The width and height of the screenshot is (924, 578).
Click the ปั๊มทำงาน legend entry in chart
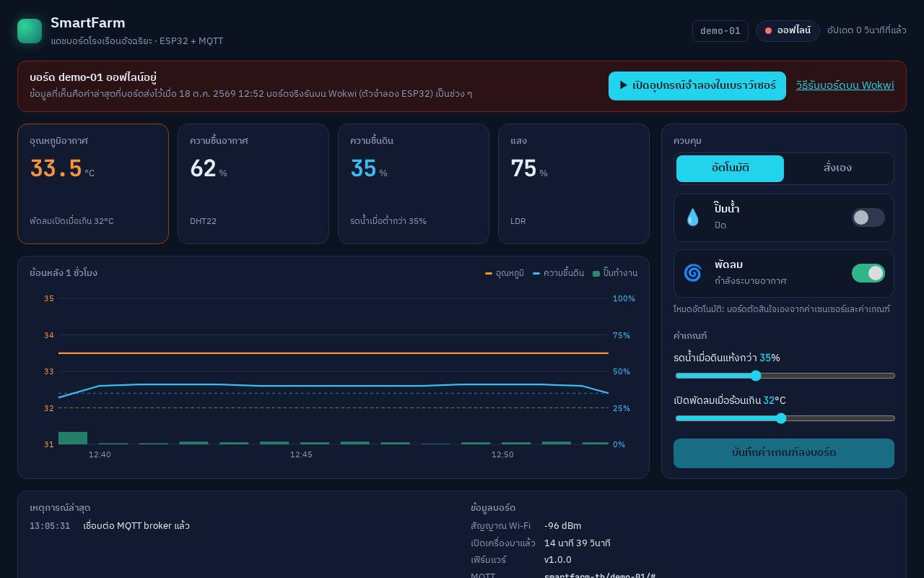(x=615, y=273)
